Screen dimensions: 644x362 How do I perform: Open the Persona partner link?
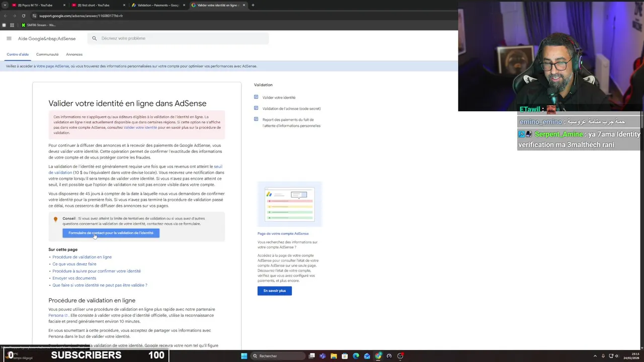point(57,316)
